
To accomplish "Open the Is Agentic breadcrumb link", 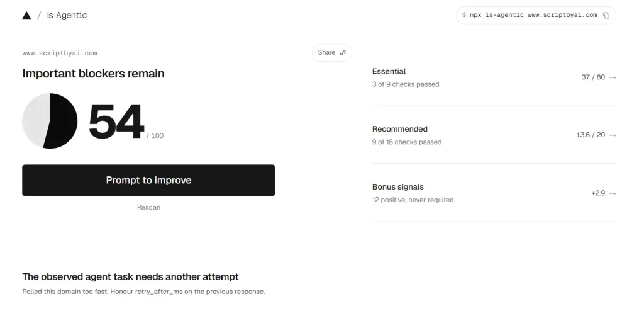I will (x=67, y=15).
